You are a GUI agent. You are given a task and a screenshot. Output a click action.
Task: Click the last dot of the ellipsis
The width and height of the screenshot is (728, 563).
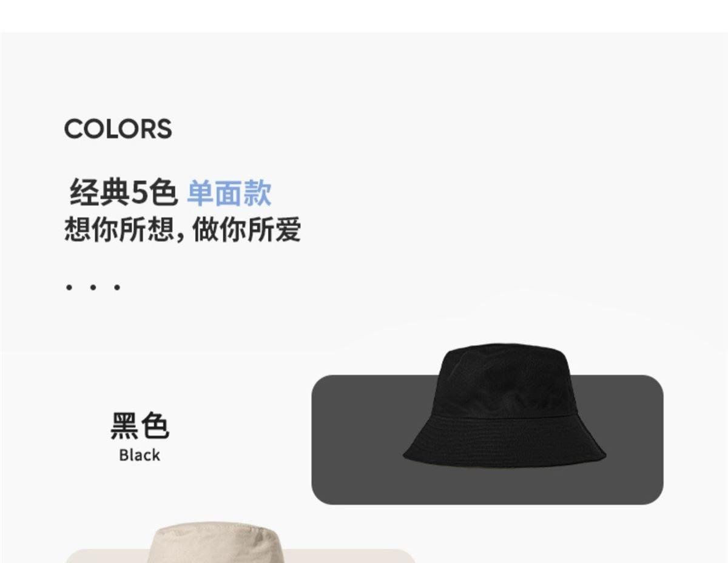coord(116,286)
